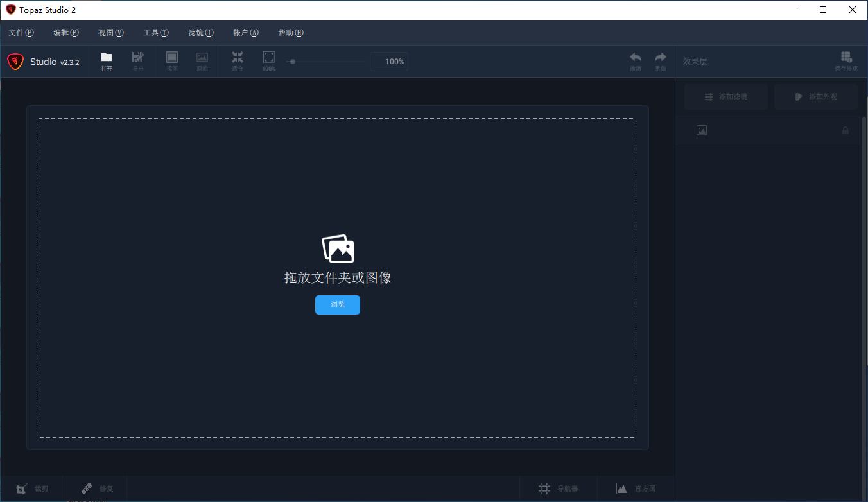Click the blue 浏览 browse button

pyautogui.click(x=338, y=305)
